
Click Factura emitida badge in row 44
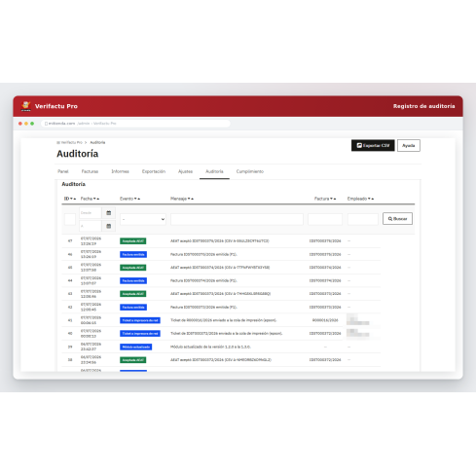click(133, 280)
